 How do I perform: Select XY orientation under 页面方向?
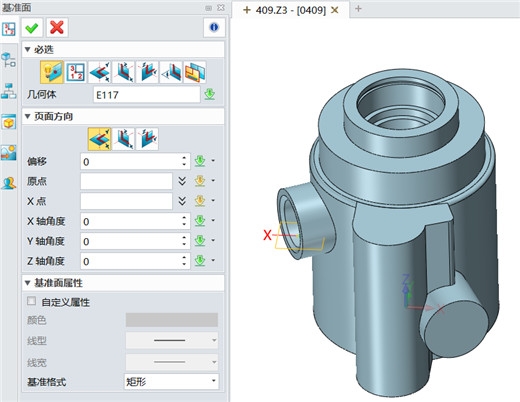[x=100, y=139]
